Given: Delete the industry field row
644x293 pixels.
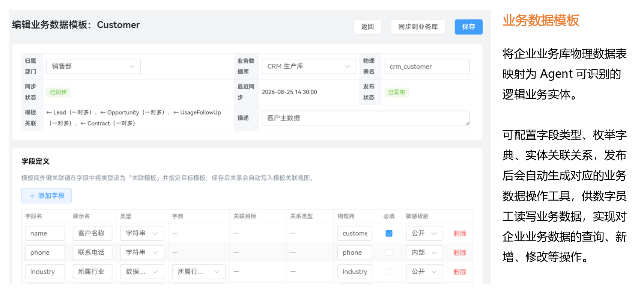Looking at the screenshot, I should pyautogui.click(x=460, y=272).
